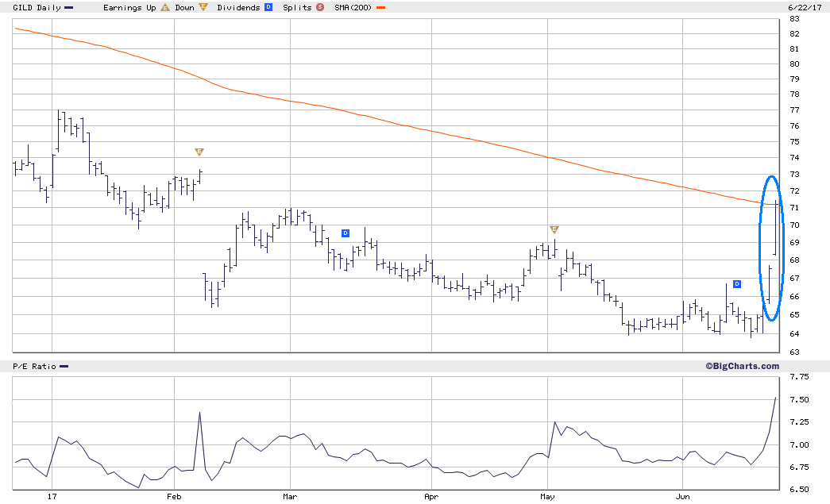Click the 6.50 P/E axis label
830x504 pixels.
coord(799,490)
